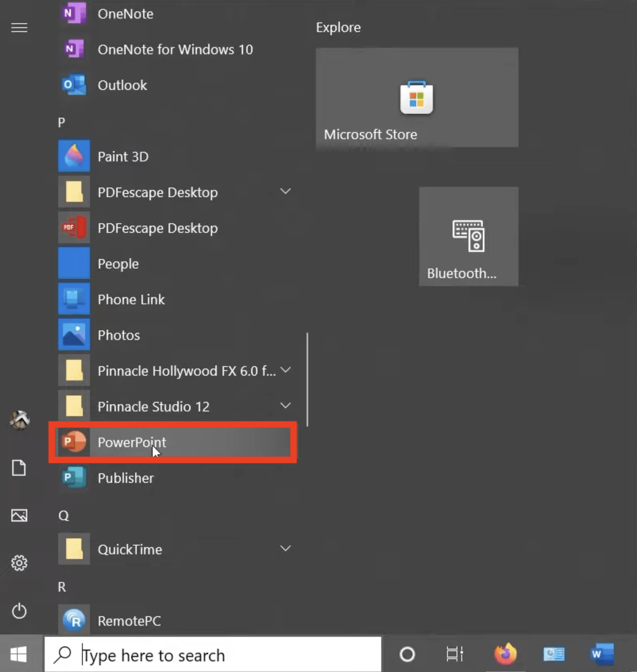Select the RemotePC text label
Viewport: 637px width, 672px height.
(129, 621)
